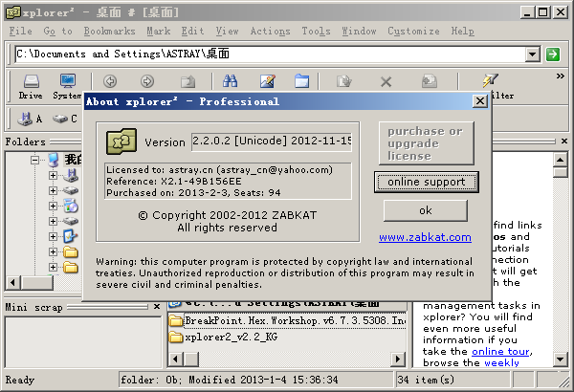This screenshot has width=574, height=392.
Task: Click the 'Licensed to: astray.cn' text
Action: [219, 170]
